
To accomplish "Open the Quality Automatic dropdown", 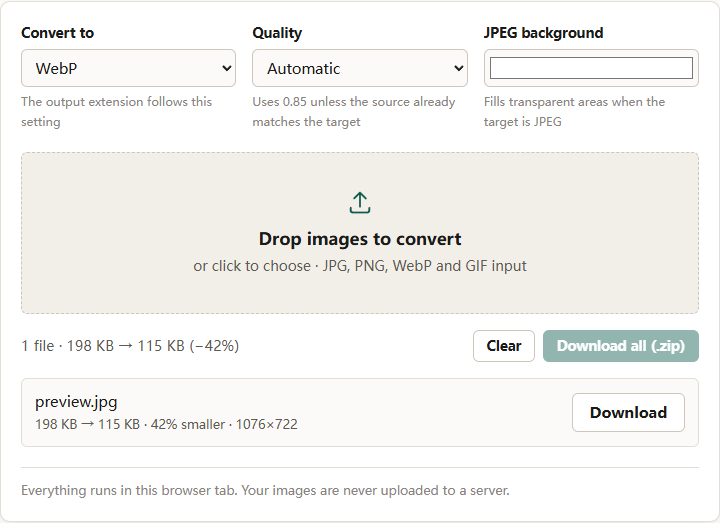I will 360,68.
